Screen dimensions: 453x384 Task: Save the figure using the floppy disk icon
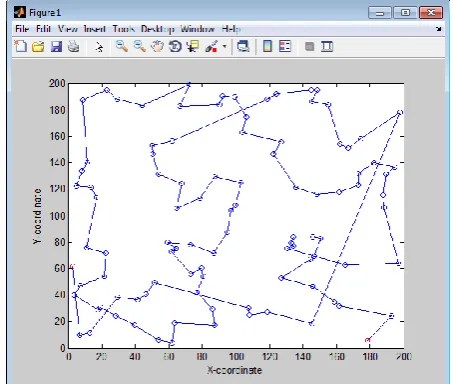click(56, 47)
